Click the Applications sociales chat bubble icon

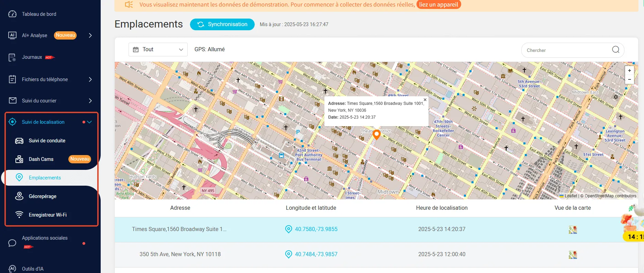point(12,243)
